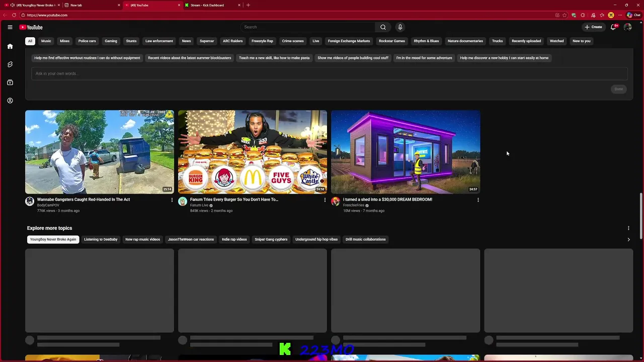
Task: Select Listening to DeeBaby topic chip
Action: point(101,239)
